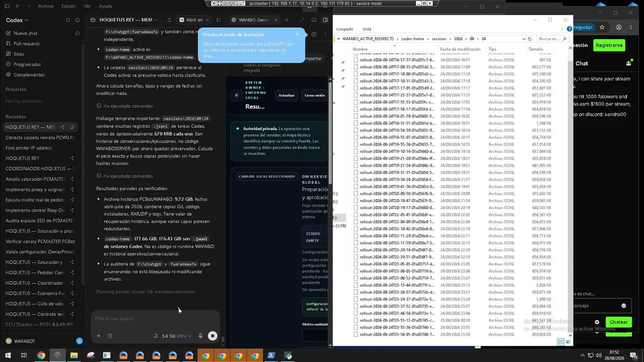Click the green Registrarse button
The height and width of the screenshot is (362, 644).
[609, 45]
